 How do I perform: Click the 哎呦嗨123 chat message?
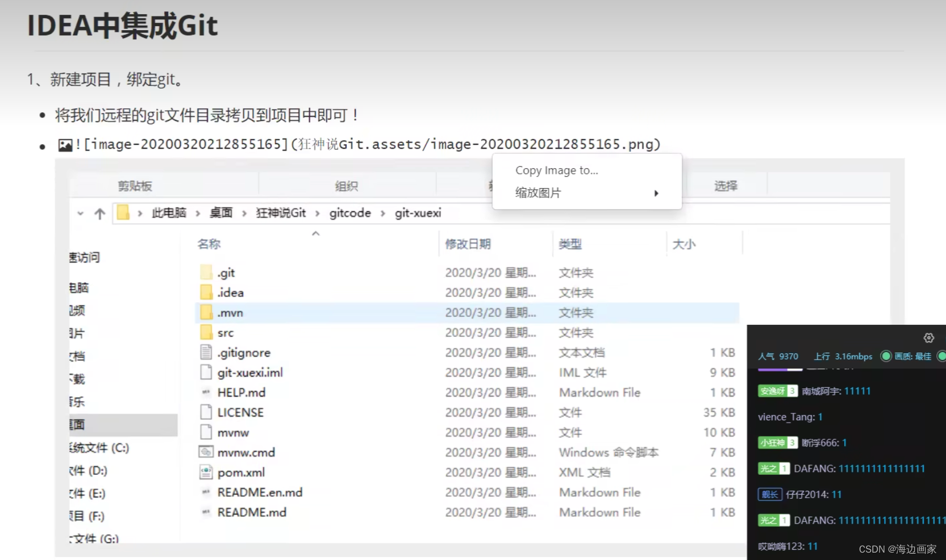pyautogui.click(x=787, y=546)
